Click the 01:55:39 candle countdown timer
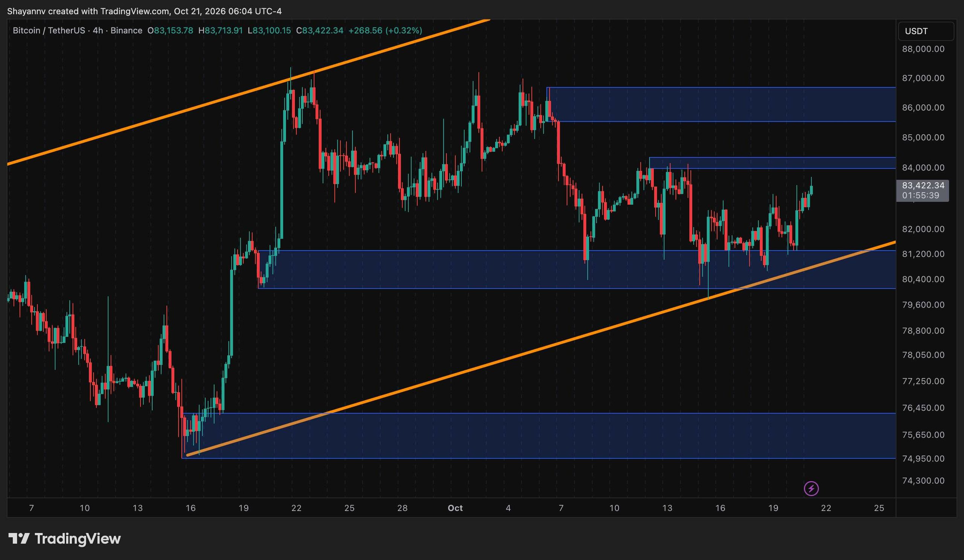 coord(920,195)
